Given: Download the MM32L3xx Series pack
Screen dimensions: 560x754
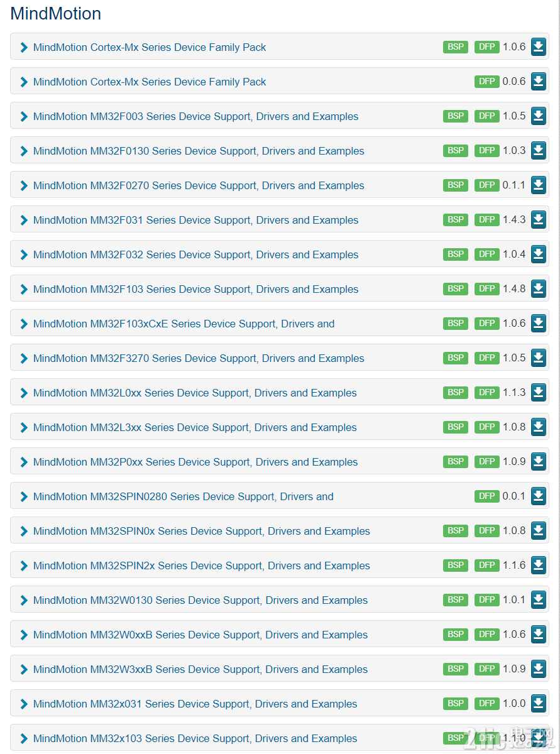Looking at the screenshot, I should pyautogui.click(x=539, y=427).
